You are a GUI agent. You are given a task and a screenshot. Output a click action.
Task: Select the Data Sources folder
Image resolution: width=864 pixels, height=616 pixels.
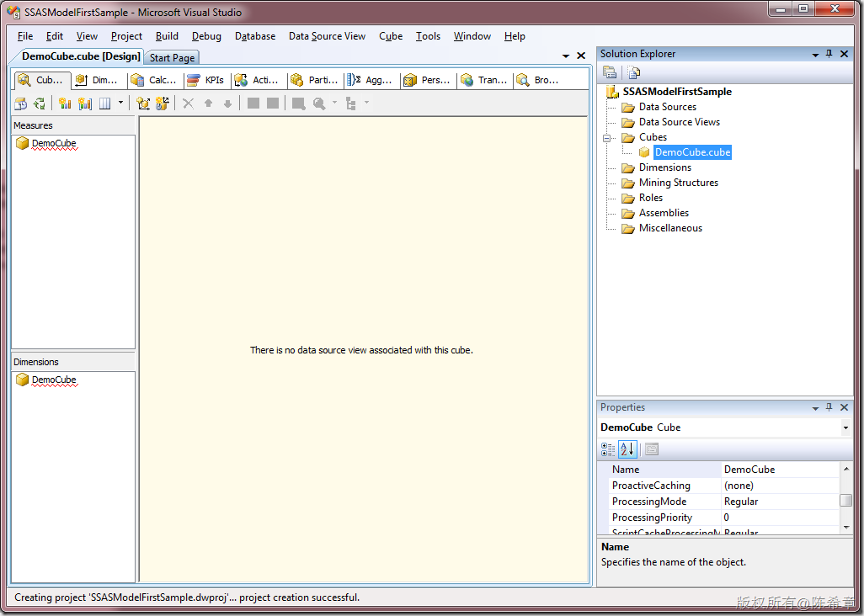[667, 107]
